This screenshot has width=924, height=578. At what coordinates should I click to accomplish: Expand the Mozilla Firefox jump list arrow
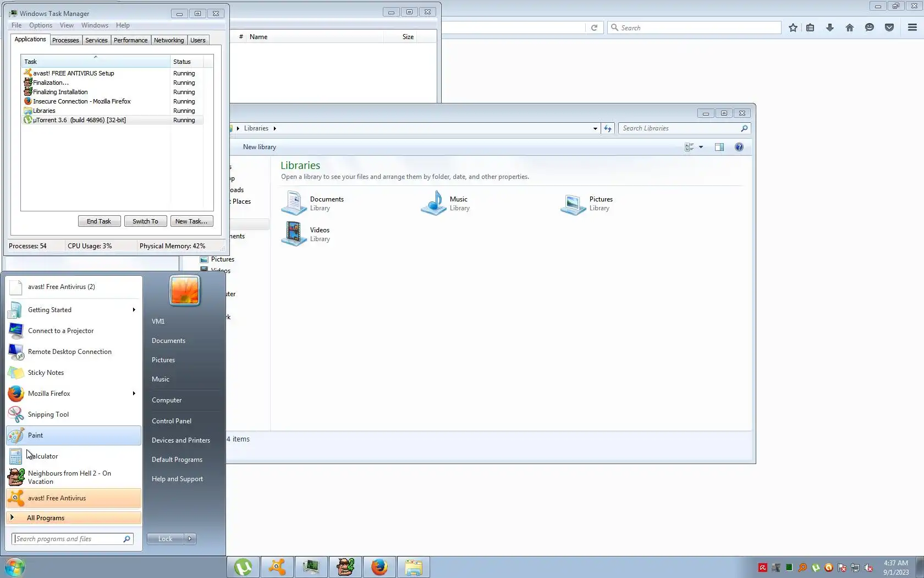pos(134,394)
